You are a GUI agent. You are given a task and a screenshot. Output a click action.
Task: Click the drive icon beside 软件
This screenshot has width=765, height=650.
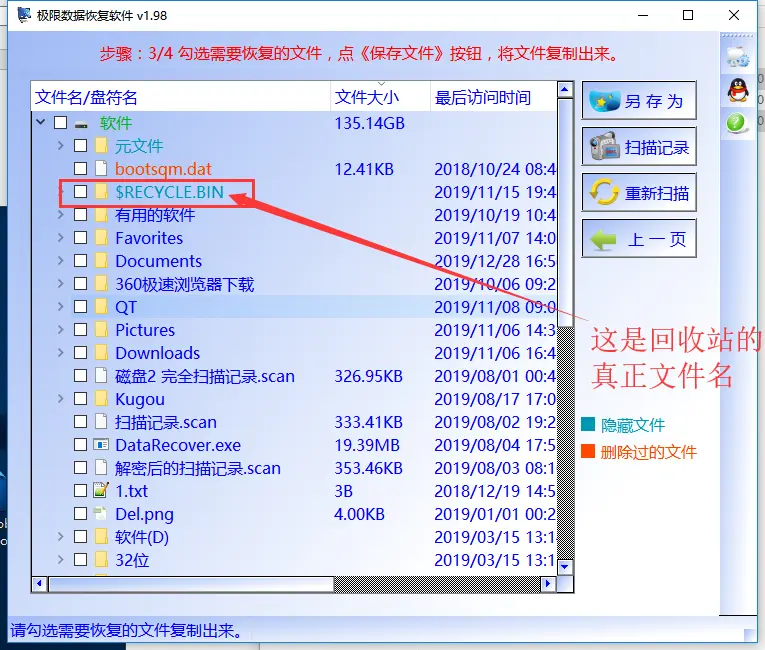(x=81, y=124)
